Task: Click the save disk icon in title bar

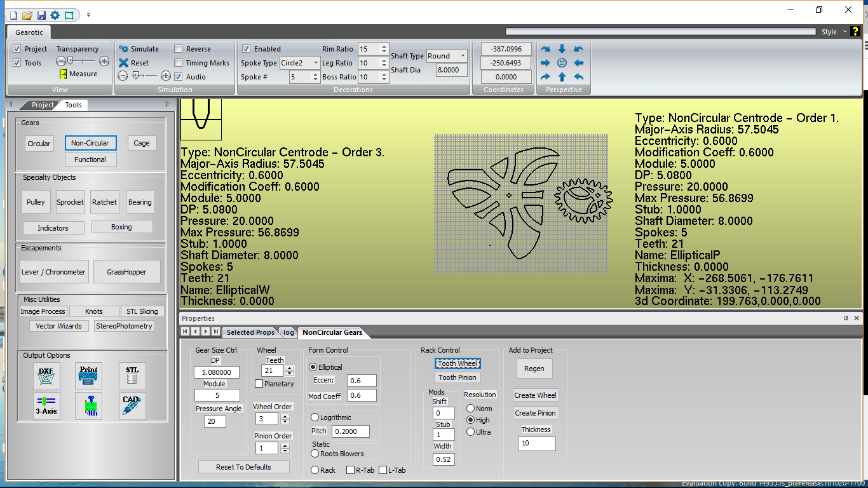Action: point(41,15)
